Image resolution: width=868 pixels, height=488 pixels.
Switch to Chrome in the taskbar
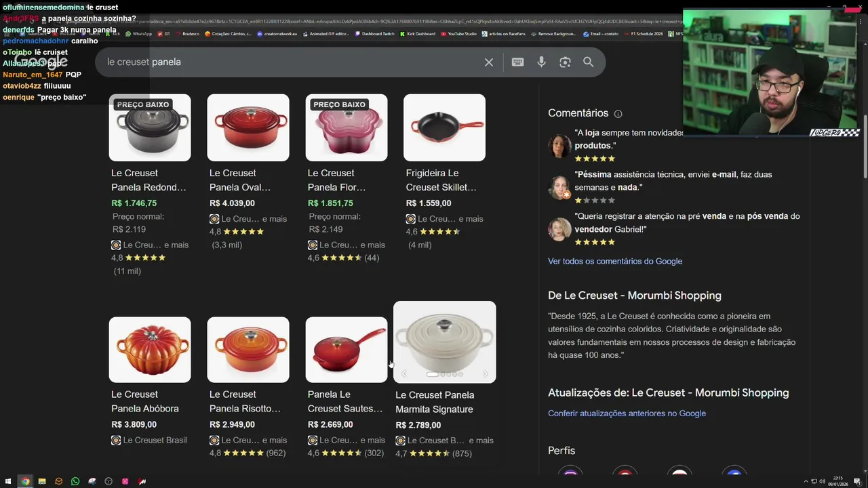tap(25, 481)
